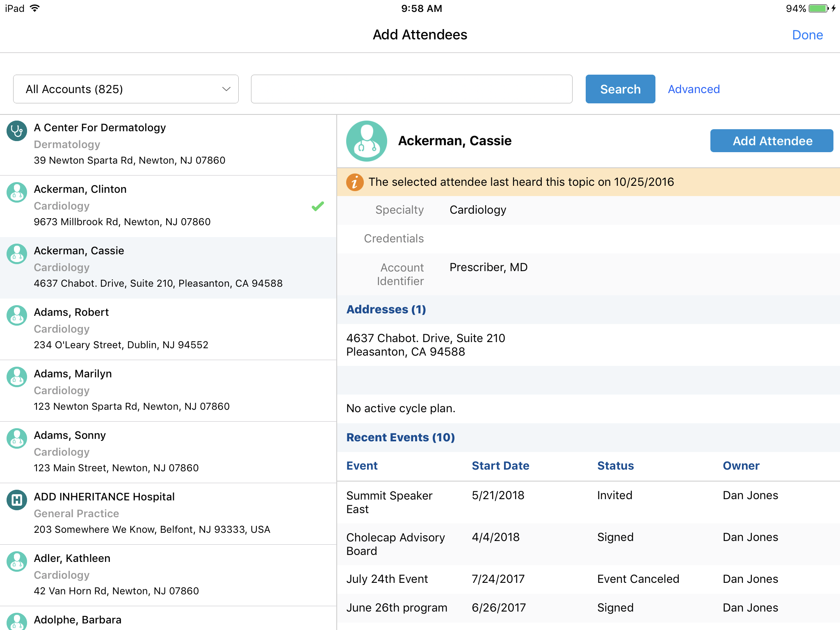Click stethoscope icon for A Center For Dermatology
The height and width of the screenshot is (630, 840).
[x=17, y=131]
